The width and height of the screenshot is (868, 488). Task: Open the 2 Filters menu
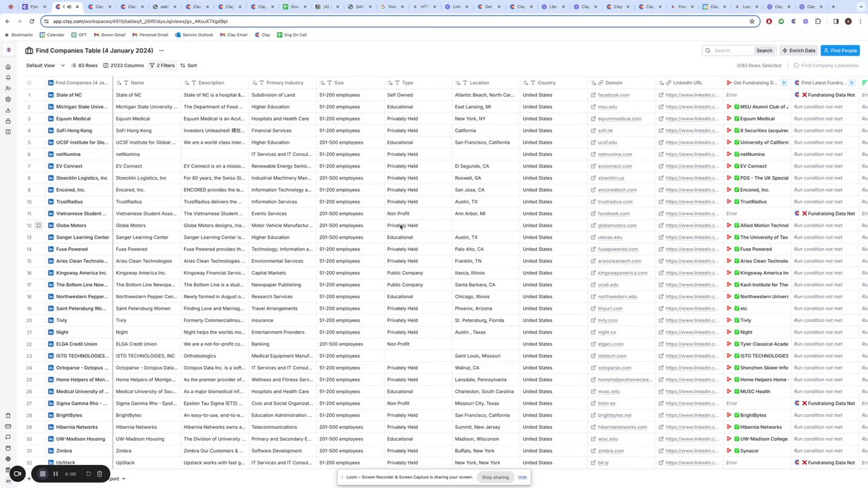(162, 66)
